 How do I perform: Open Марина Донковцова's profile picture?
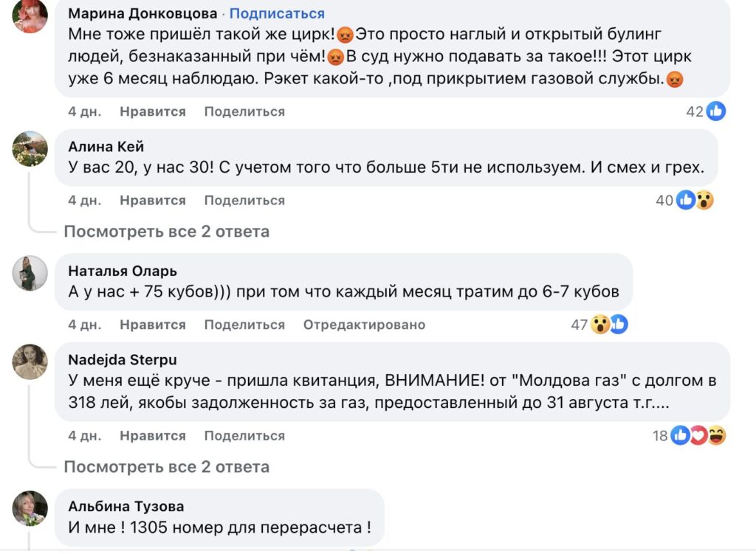(x=30, y=16)
